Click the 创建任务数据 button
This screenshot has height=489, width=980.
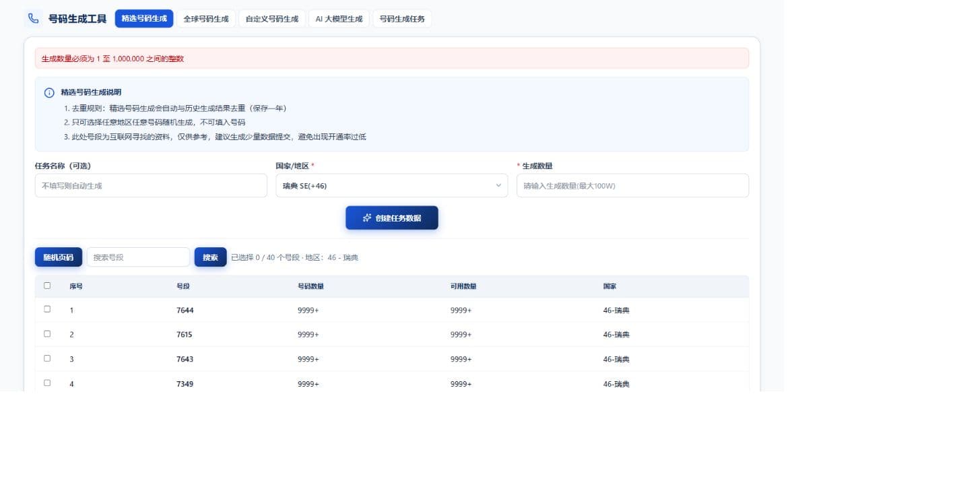pyautogui.click(x=392, y=218)
